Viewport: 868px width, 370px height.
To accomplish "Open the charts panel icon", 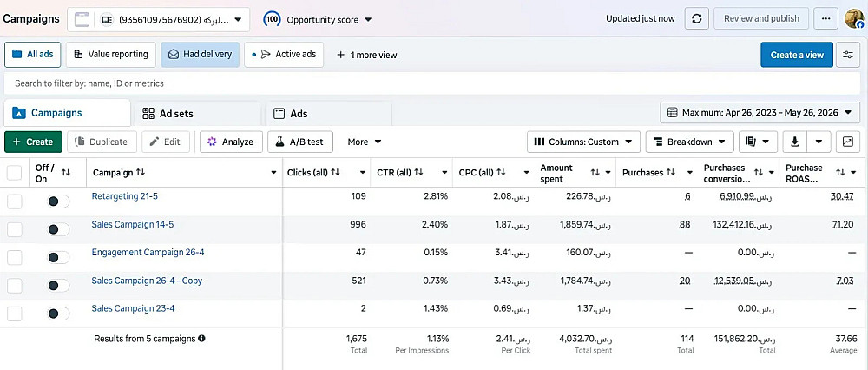I will point(848,142).
